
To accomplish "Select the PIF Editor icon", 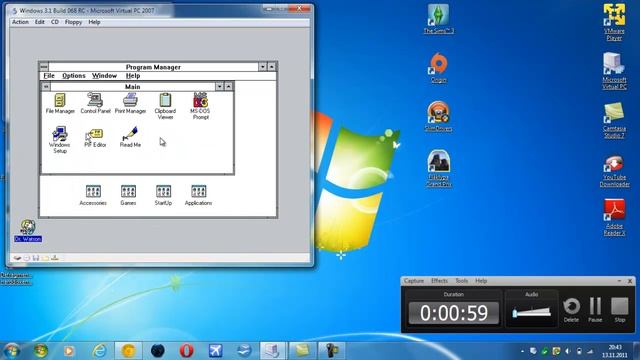I will [x=95, y=138].
